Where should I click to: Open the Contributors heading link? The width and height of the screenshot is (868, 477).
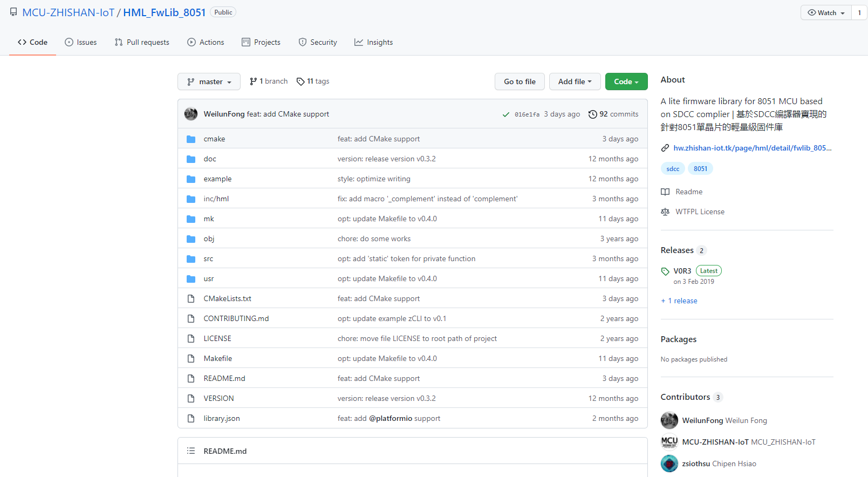[x=685, y=397]
